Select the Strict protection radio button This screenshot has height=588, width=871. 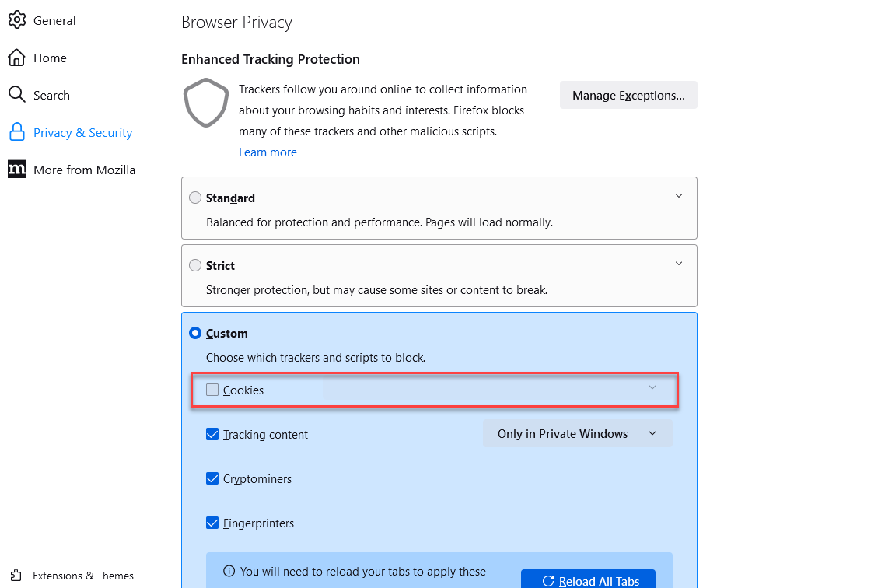tap(195, 264)
